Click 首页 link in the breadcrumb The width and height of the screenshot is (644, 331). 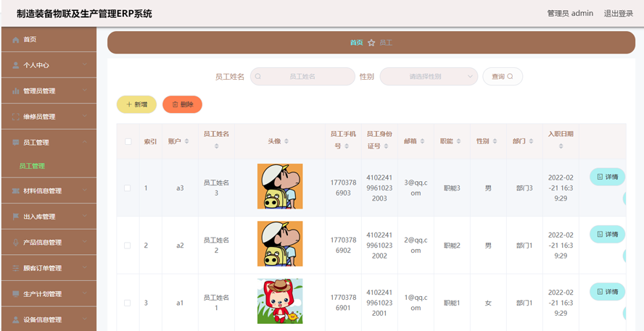tap(357, 43)
